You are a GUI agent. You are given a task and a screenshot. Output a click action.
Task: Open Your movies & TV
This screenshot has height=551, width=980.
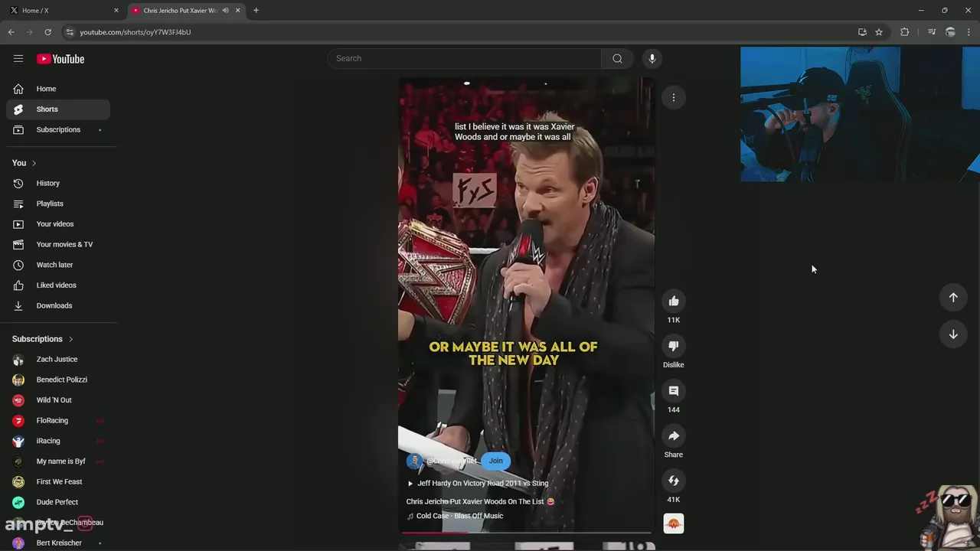(58, 244)
